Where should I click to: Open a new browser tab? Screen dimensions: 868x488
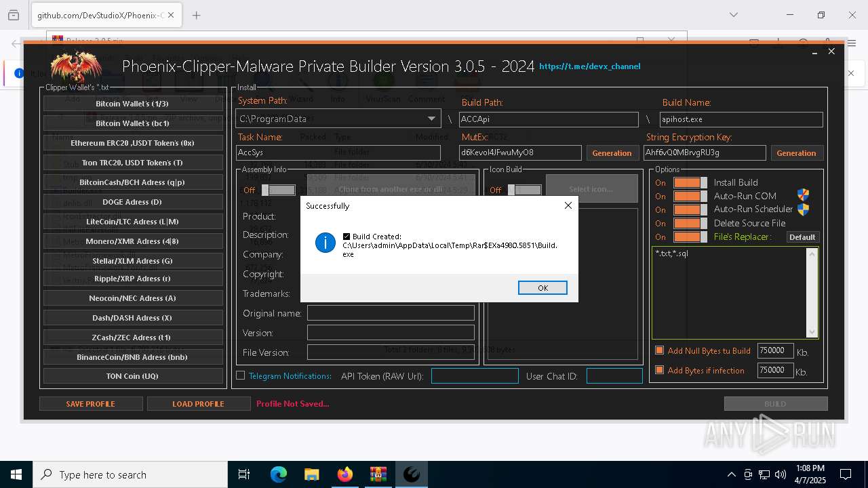(197, 15)
